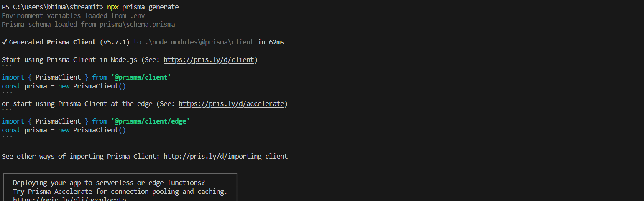Click the '@prisma/client/edge' import string

pos(151,121)
